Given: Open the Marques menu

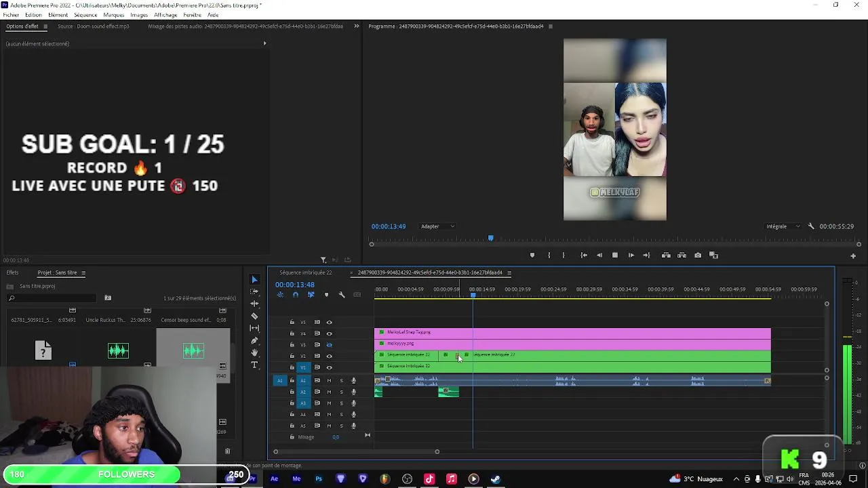Looking at the screenshot, I should coord(114,15).
